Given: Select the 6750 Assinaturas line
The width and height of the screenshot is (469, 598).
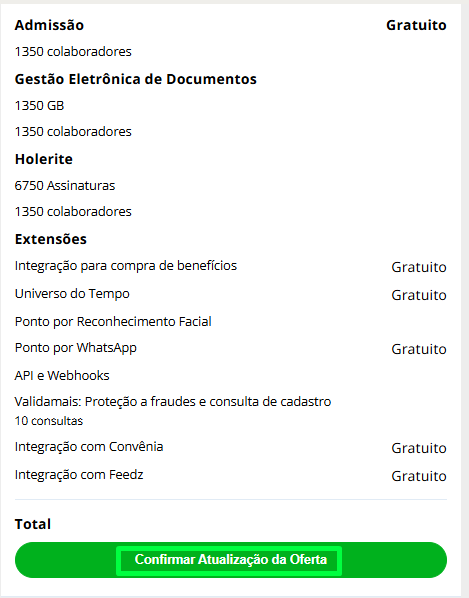Looking at the screenshot, I should point(65,185).
